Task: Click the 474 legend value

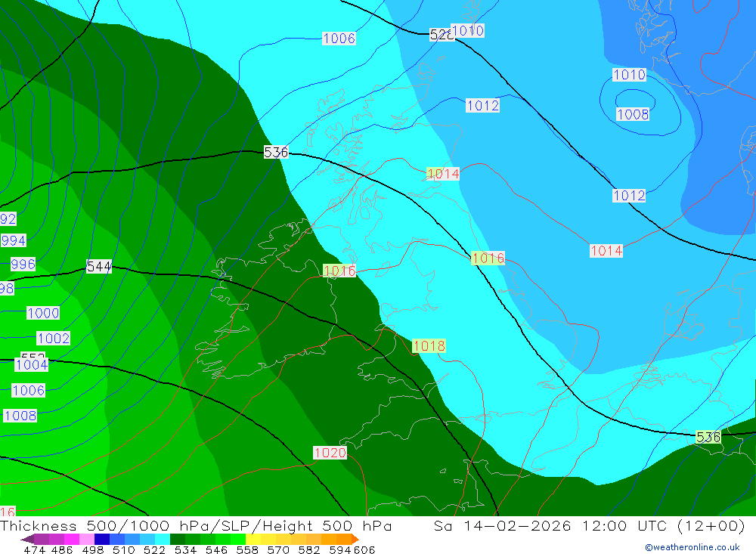Action: (34, 549)
